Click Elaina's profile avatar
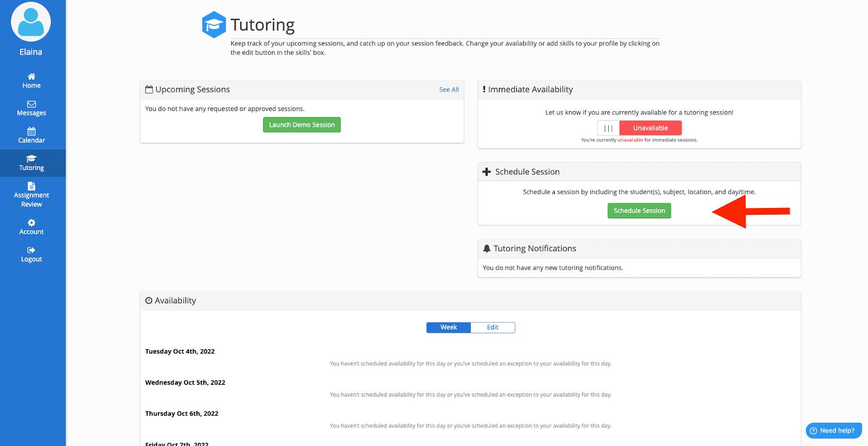The image size is (868, 446). pyautogui.click(x=31, y=22)
